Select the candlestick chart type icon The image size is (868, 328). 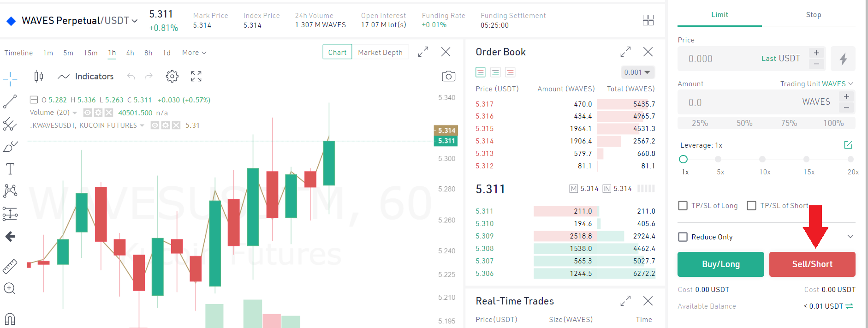(39, 76)
